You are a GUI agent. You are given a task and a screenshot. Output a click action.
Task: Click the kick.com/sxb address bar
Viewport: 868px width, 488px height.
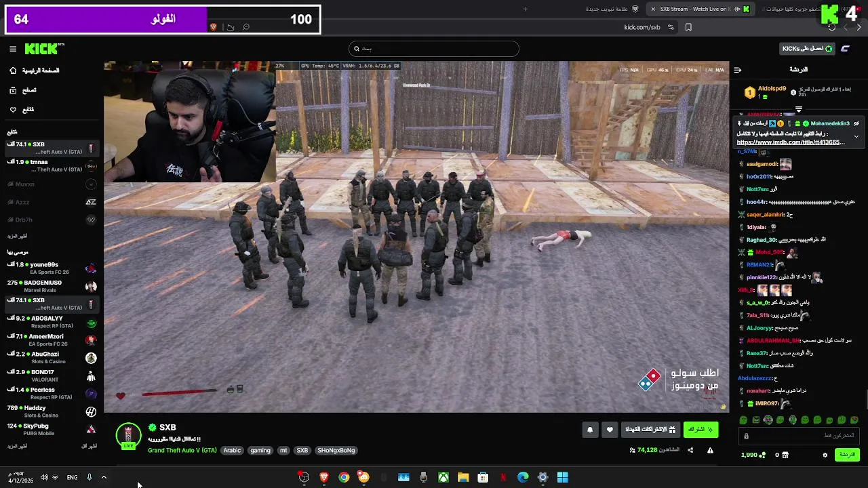pyautogui.click(x=642, y=27)
